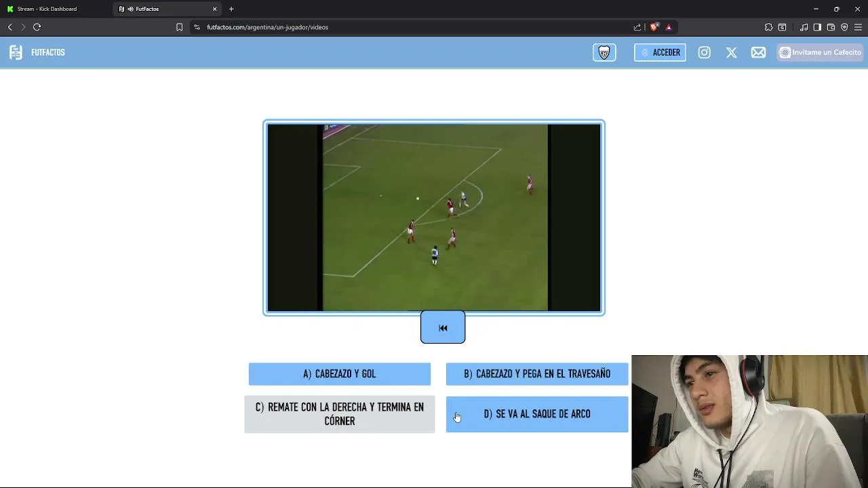Choose answer A) Cabezazo y gol
The image size is (868, 488).
(340, 374)
